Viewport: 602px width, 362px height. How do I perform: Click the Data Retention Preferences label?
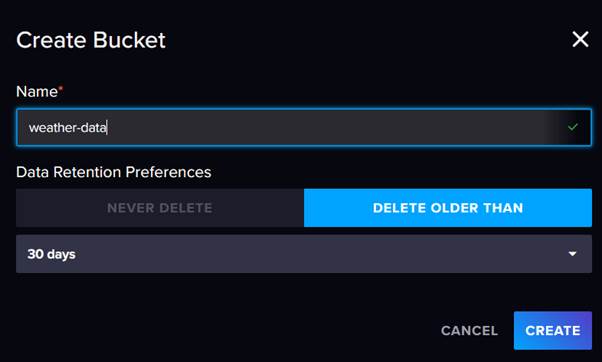[114, 172]
